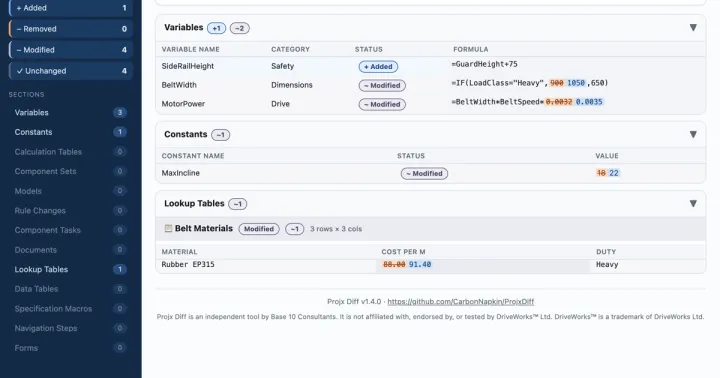
Task: Click the ~1 badge beside Lookup Tables heading
Action: click(237, 204)
